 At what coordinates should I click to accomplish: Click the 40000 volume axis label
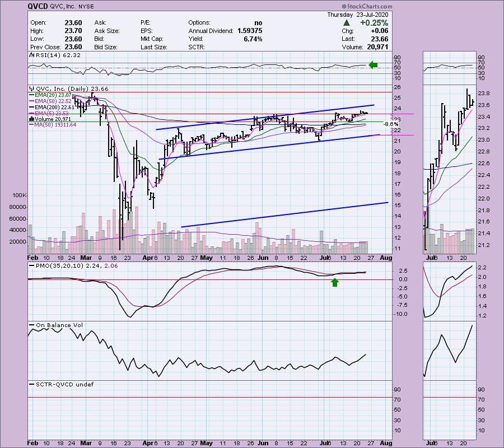pos(18,230)
